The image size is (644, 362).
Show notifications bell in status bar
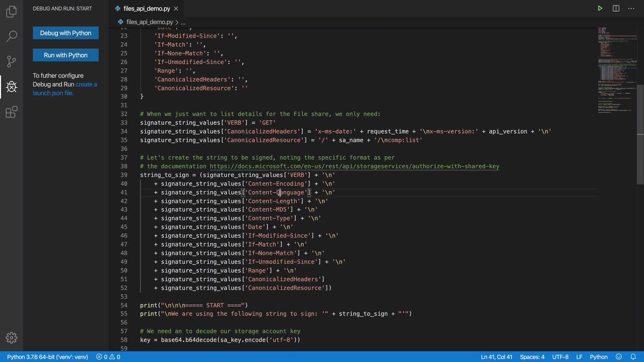point(633,357)
